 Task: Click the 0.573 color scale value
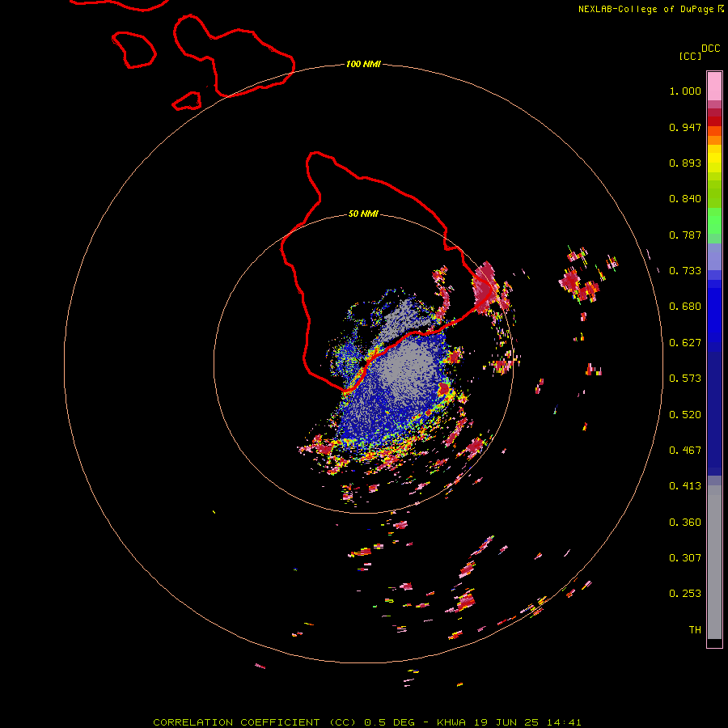[x=685, y=379]
